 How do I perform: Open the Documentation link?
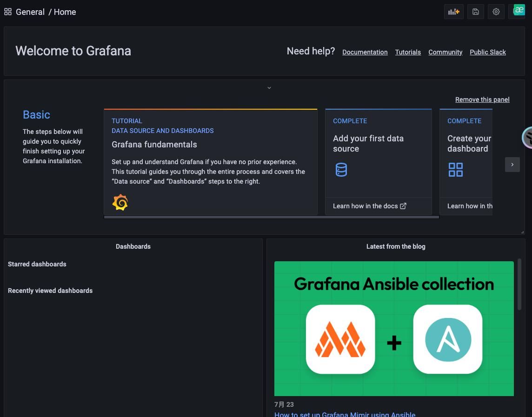pyautogui.click(x=365, y=52)
